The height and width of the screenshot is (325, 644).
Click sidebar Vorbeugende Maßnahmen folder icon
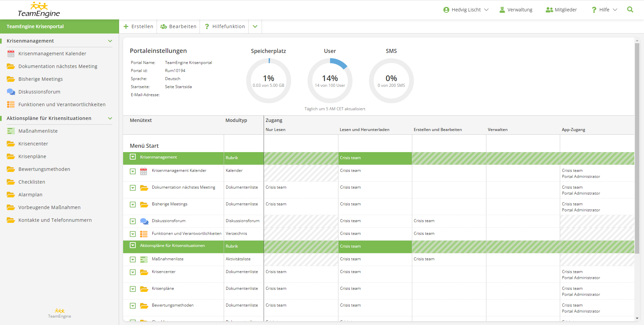[11, 207]
